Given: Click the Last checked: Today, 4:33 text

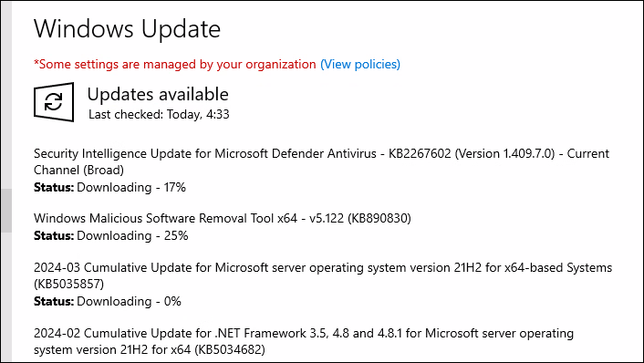Looking at the screenshot, I should coord(159,114).
